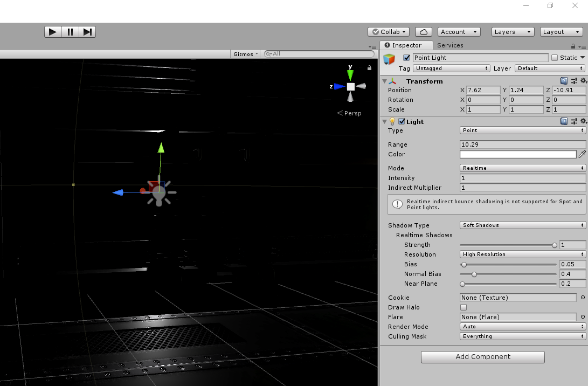Open the Flare object picker circle

(583, 317)
